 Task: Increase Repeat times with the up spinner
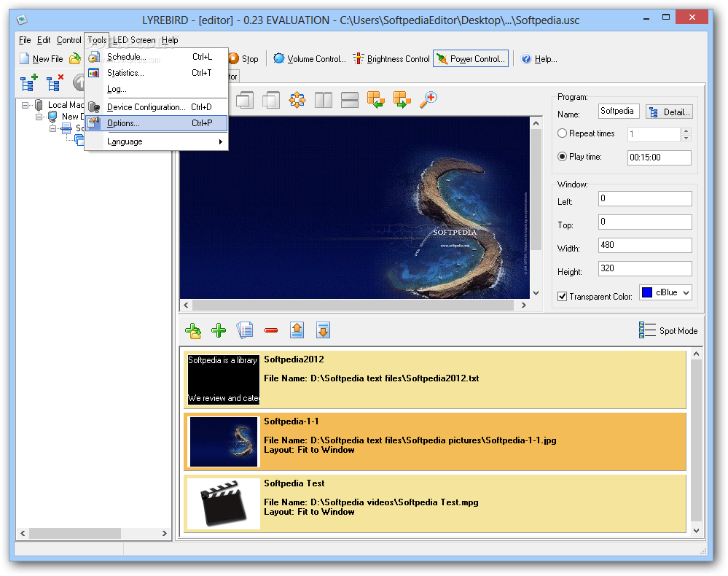coord(686,131)
